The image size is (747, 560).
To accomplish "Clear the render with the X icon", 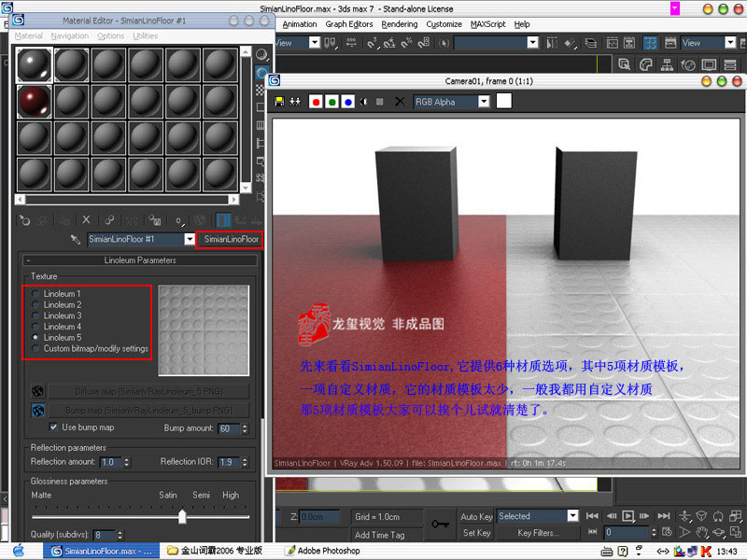I will [x=400, y=102].
